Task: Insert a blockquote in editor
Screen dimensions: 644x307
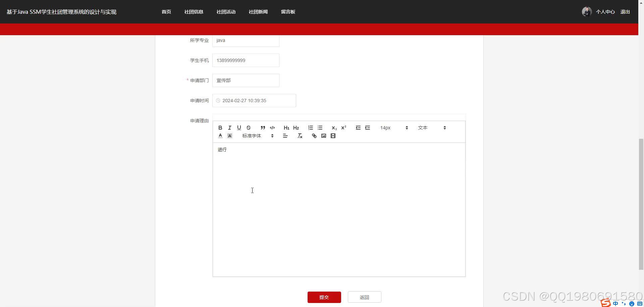Action: point(263,128)
